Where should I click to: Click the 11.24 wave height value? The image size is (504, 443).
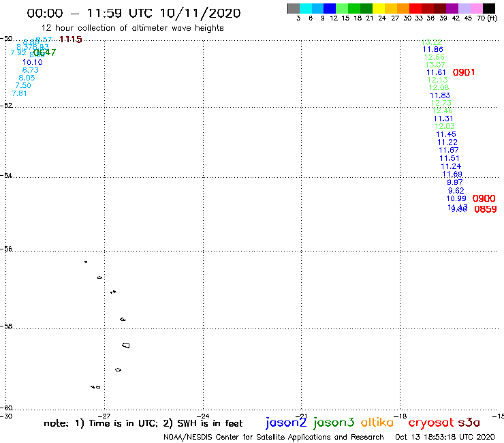pyautogui.click(x=451, y=166)
